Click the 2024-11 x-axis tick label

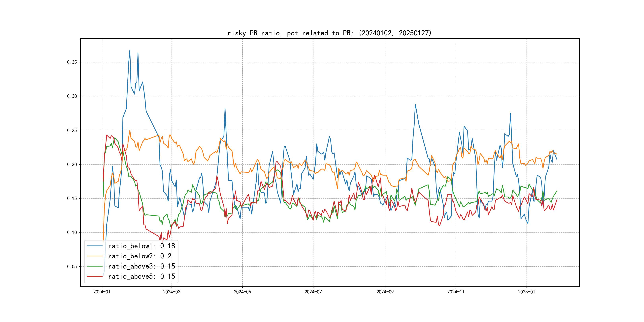point(456,292)
